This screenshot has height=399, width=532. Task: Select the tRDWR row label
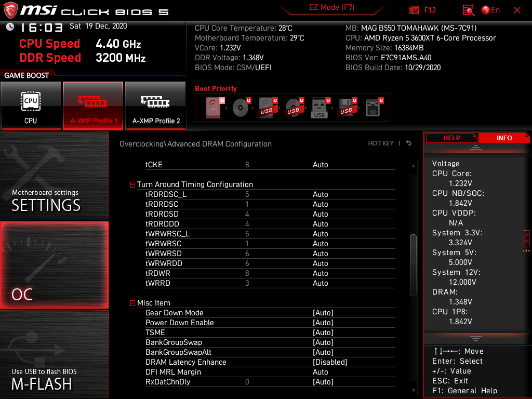point(158,273)
